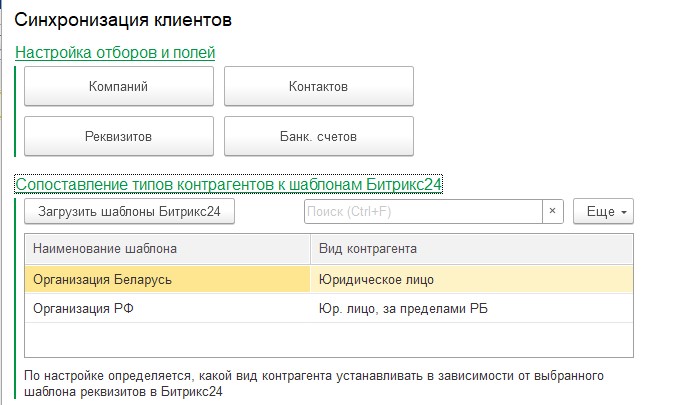Focus the Поиск (Ctrl+F) search field
The image size is (691, 405).
pos(423,212)
